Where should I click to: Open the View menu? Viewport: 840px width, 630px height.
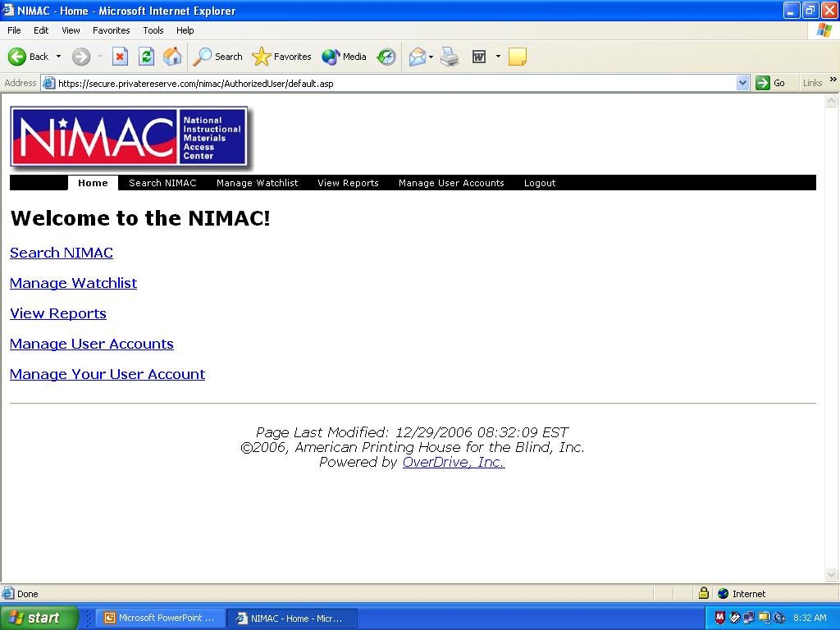click(x=71, y=30)
